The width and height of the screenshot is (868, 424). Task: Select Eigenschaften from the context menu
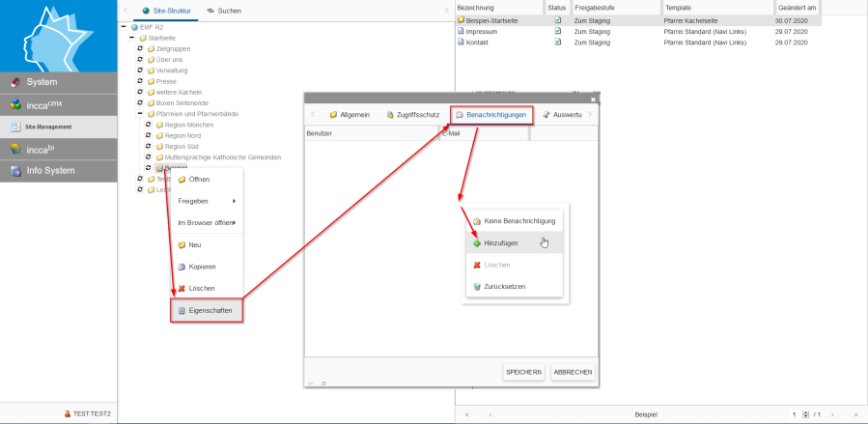coord(207,311)
